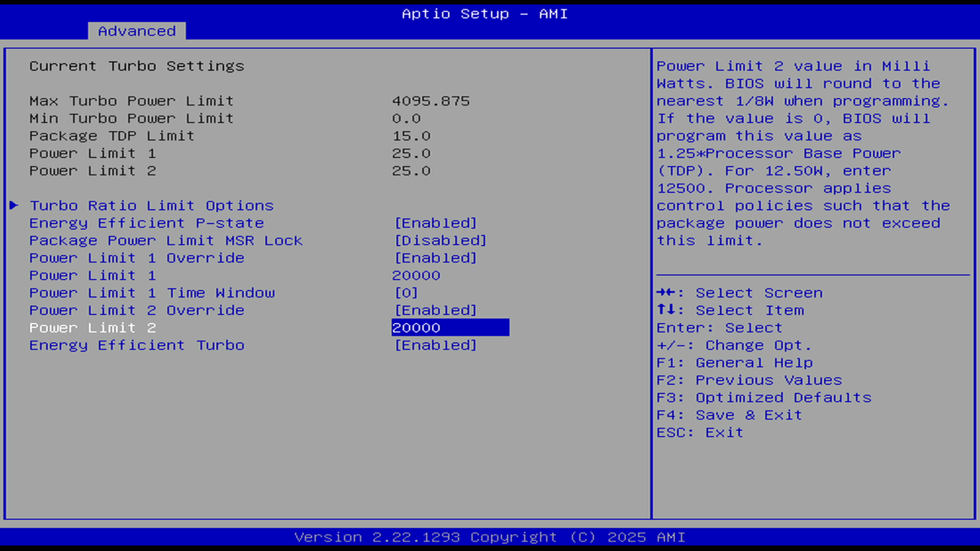Screen dimensions: 980x551
Task: Click ESC: Exit hint
Action: pos(700,433)
